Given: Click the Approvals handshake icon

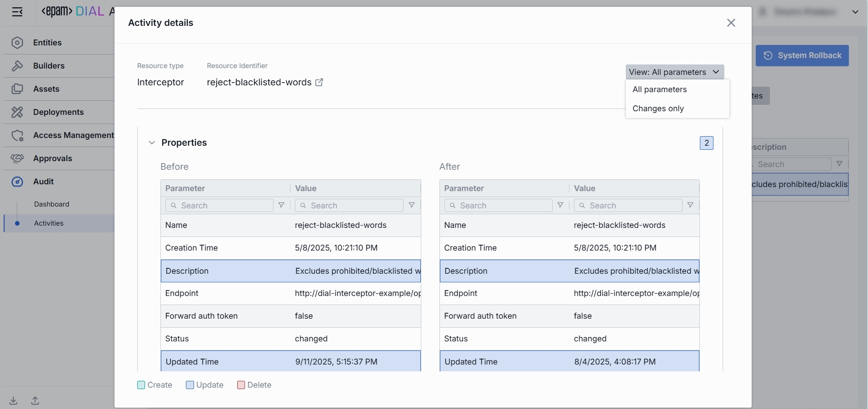Looking at the screenshot, I should pyautogui.click(x=17, y=158).
